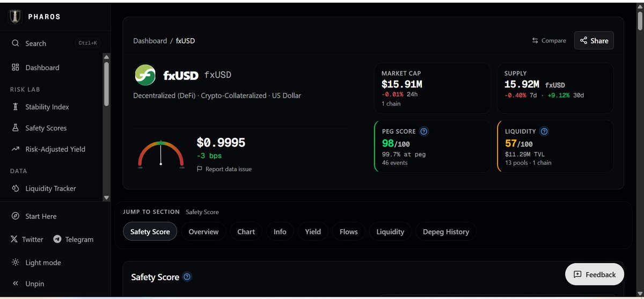
Task: Click the Stability Index sidebar icon
Action: click(16, 107)
